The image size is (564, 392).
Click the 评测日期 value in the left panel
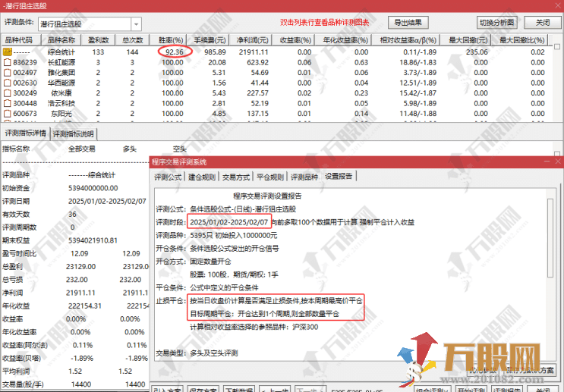point(107,201)
